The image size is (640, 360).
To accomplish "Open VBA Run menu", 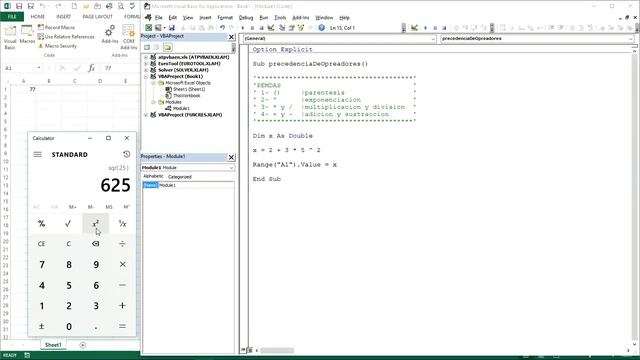I will (264, 18).
